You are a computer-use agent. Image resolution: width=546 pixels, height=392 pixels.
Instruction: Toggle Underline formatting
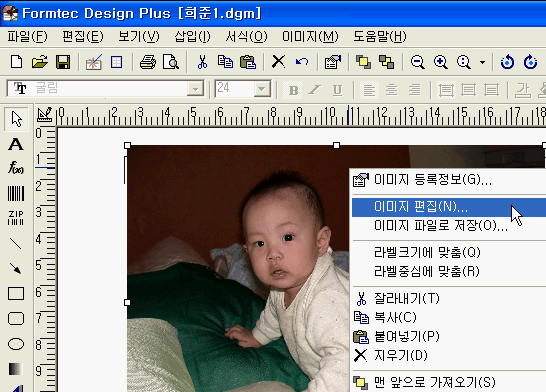tap(337, 90)
